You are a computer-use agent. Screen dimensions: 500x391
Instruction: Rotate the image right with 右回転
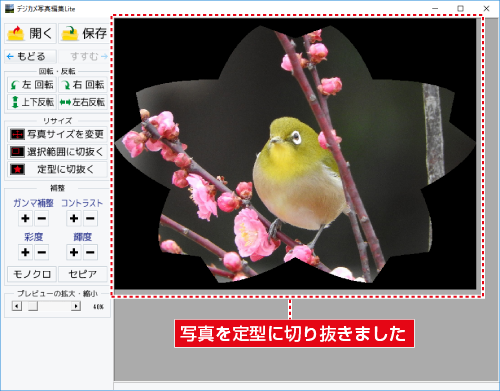(x=83, y=85)
